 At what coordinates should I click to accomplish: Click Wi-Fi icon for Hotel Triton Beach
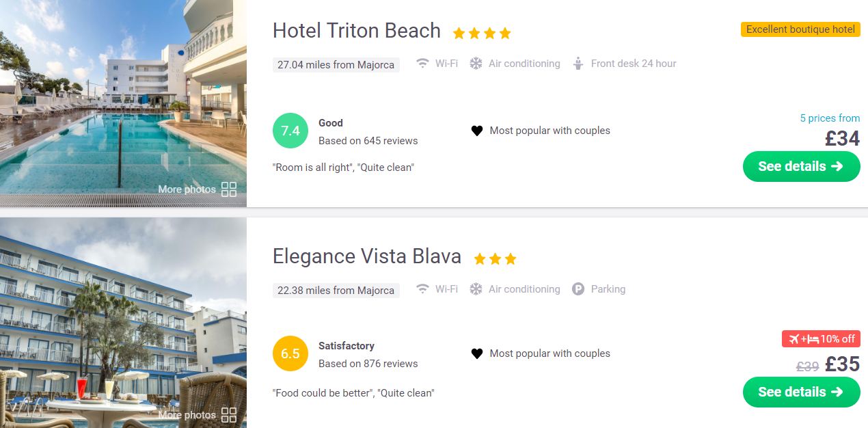[x=423, y=64]
